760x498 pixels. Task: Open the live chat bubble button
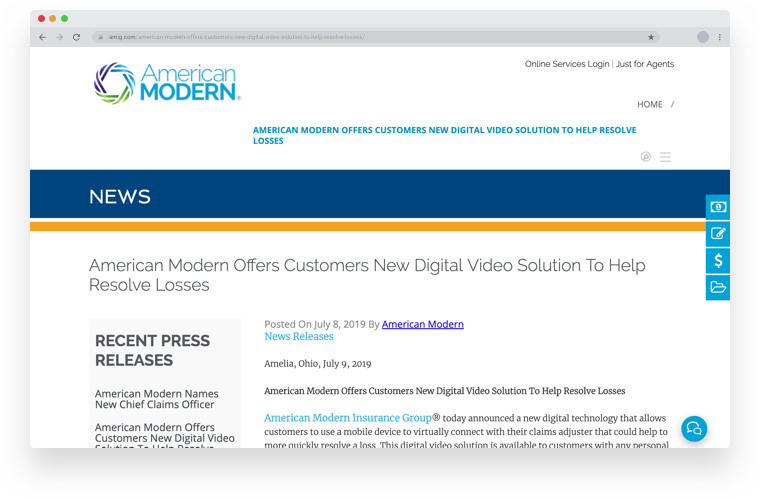[694, 429]
